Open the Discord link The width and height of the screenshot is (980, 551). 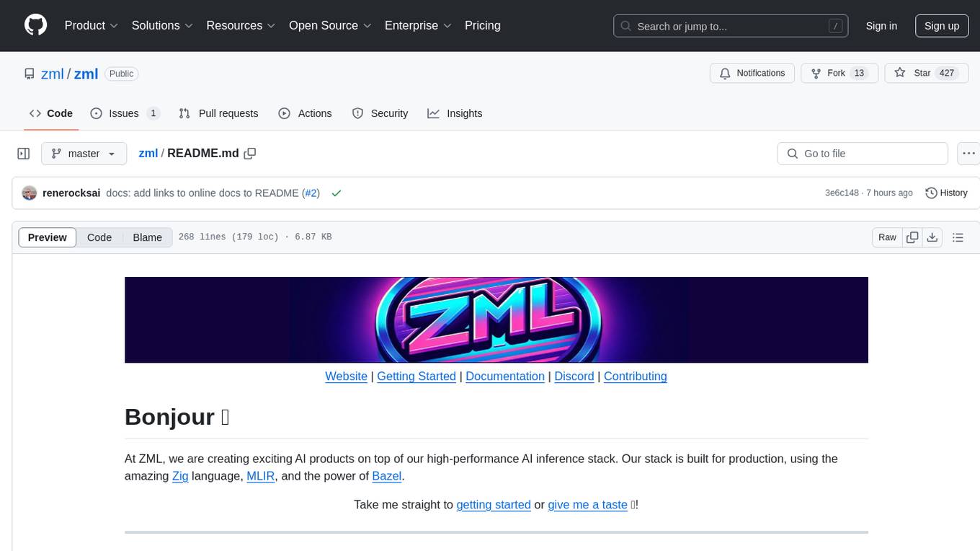click(574, 376)
